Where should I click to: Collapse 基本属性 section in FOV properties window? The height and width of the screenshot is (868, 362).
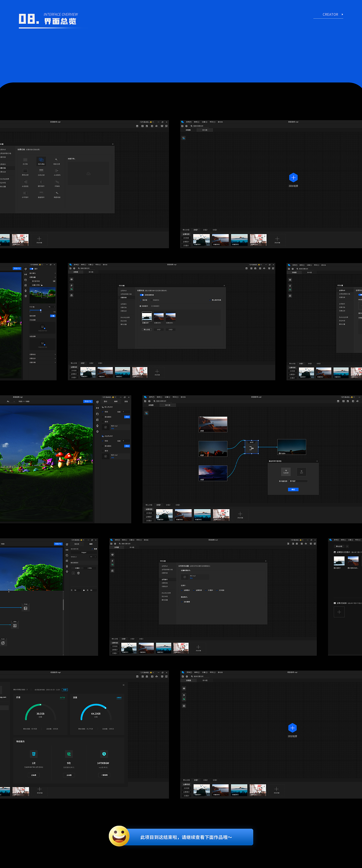coord(42,273)
